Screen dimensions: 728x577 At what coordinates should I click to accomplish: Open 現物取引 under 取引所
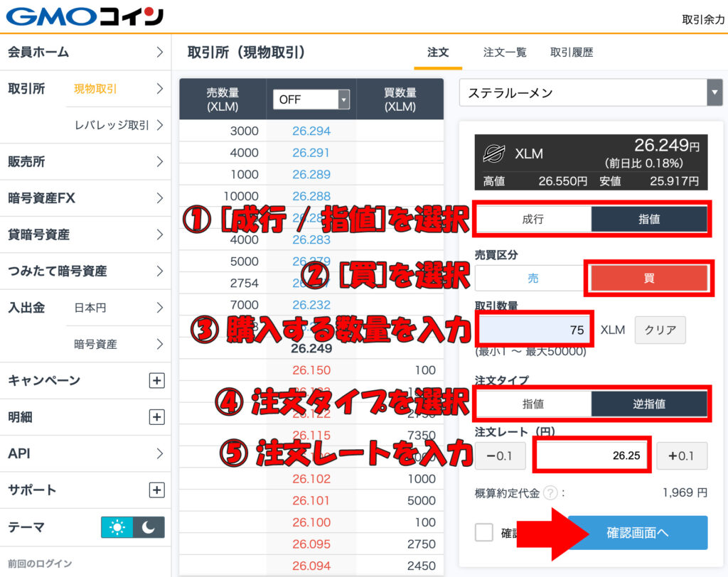tap(119, 89)
